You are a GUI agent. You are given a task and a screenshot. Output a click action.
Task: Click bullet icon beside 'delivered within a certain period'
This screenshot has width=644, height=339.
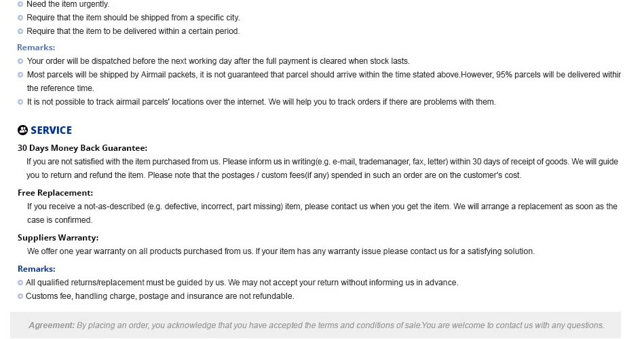[x=20, y=31]
